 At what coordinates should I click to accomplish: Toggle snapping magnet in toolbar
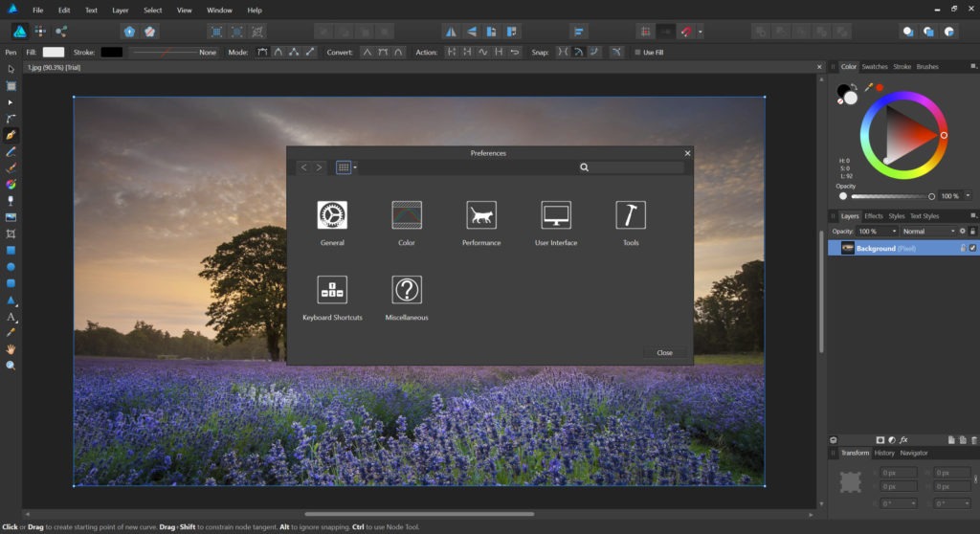[686, 32]
